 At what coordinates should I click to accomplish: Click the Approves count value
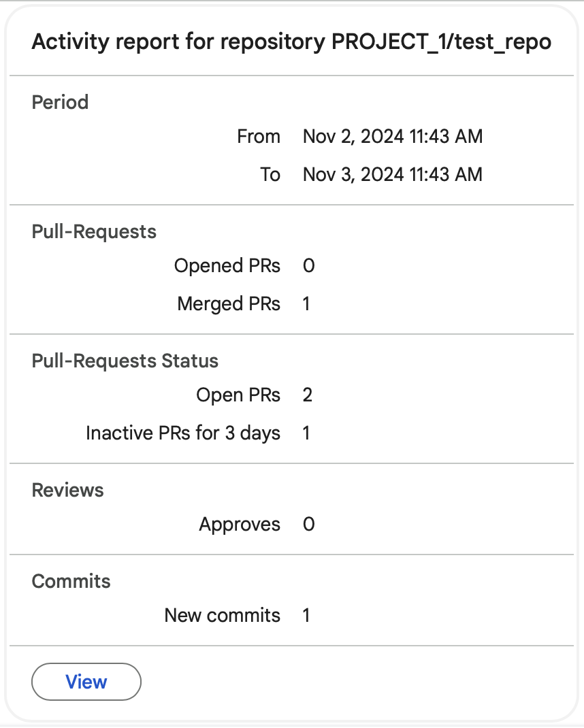coord(309,524)
